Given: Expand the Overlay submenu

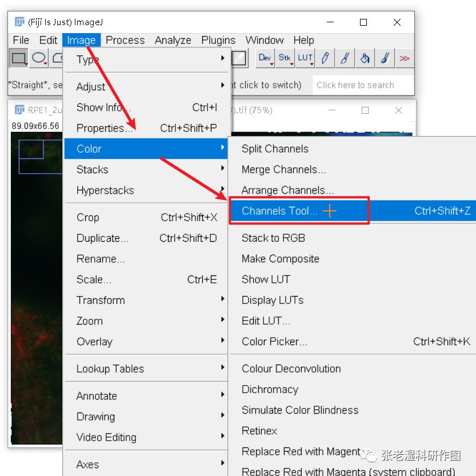Looking at the screenshot, I should click(x=146, y=342).
